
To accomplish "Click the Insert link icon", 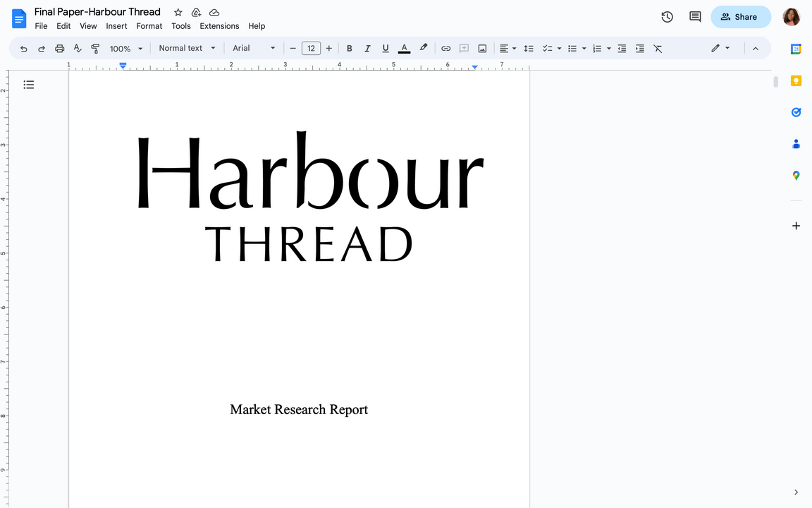I will (445, 49).
